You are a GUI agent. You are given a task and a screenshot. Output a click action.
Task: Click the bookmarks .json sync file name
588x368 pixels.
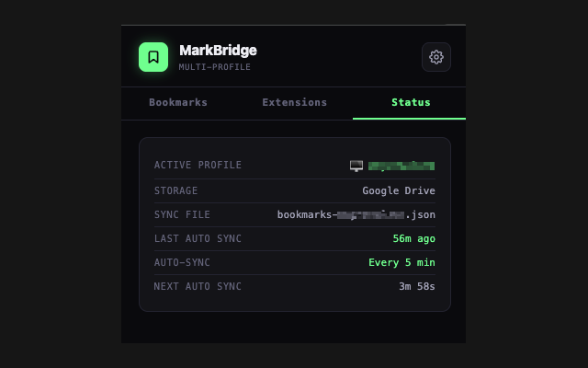pyautogui.click(x=356, y=214)
